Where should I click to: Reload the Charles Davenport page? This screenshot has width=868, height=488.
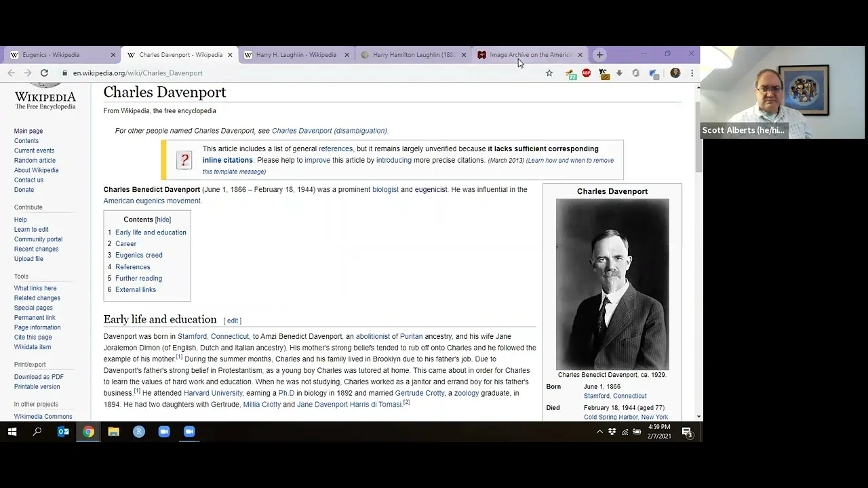(44, 73)
